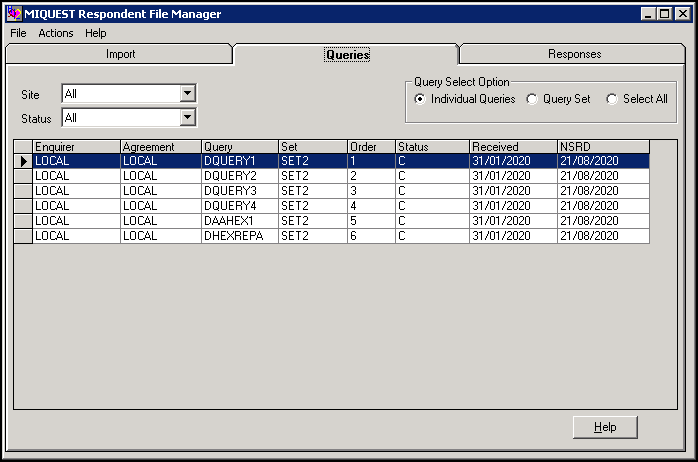Click the Received column header
The height and width of the screenshot is (462, 698).
coord(512,147)
